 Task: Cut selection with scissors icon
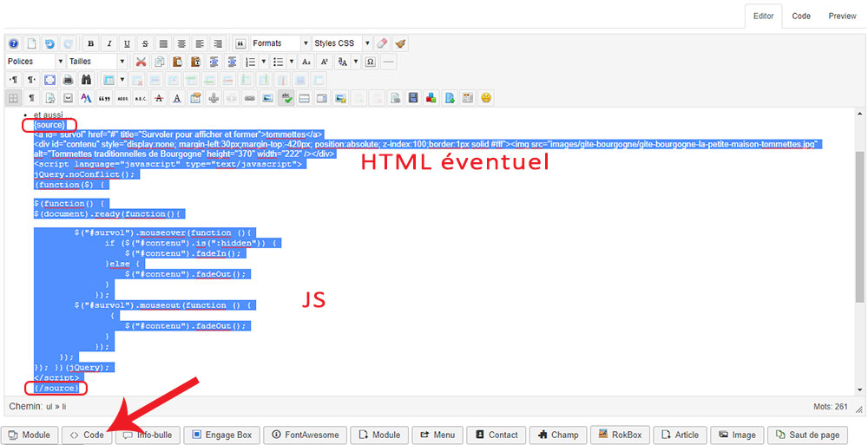click(x=141, y=62)
